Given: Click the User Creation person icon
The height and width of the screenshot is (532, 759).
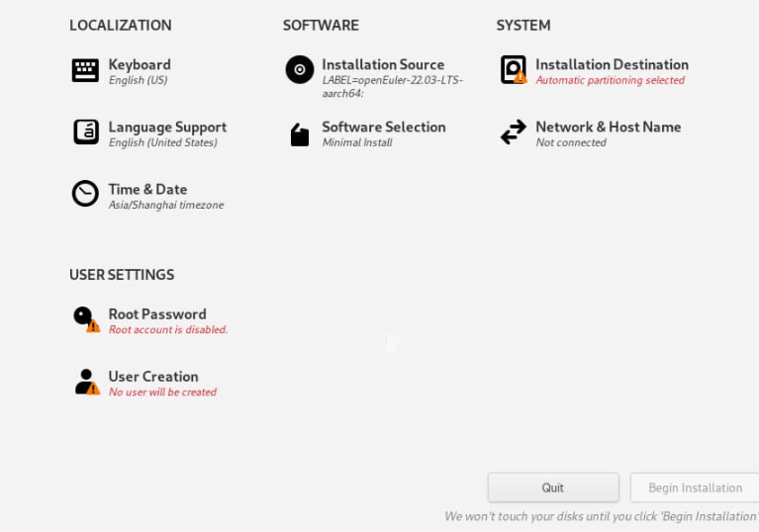Looking at the screenshot, I should click(x=87, y=382).
